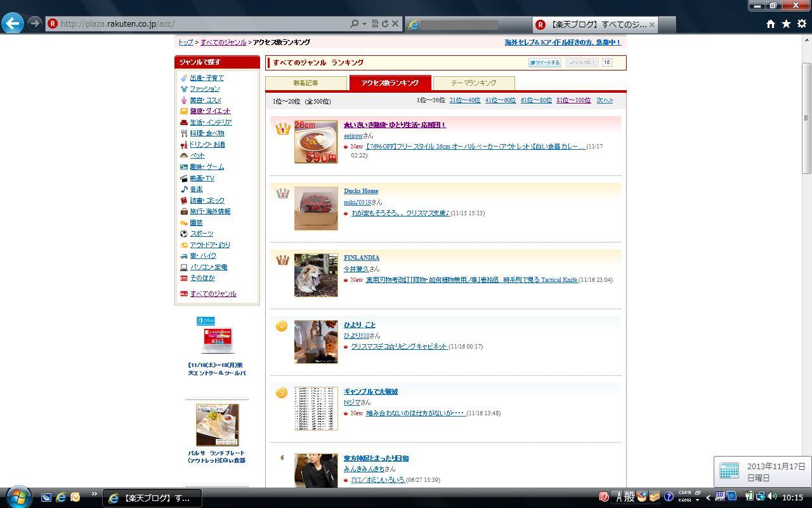Image resolution: width=812 pixels, height=508 pixels.
Task: Open Favorites star icon
Action: pyautogui.click(x=786, y=23)
